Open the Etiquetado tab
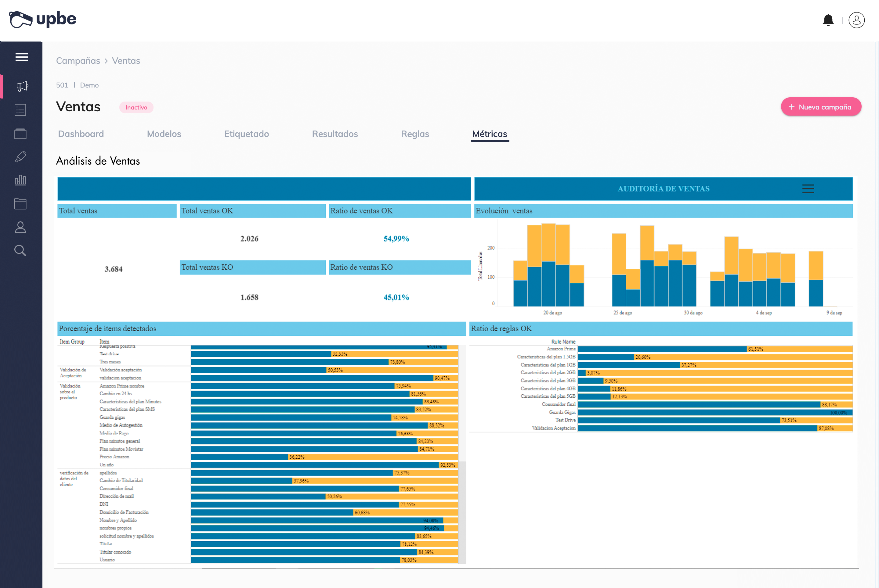Image resolution: width=879 pixels, height=588 pixels. [247, 134]
